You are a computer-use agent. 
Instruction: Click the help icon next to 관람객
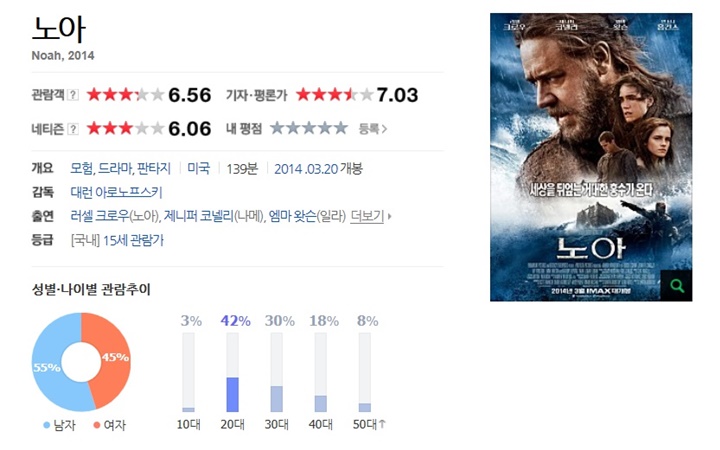click(73, 95)
